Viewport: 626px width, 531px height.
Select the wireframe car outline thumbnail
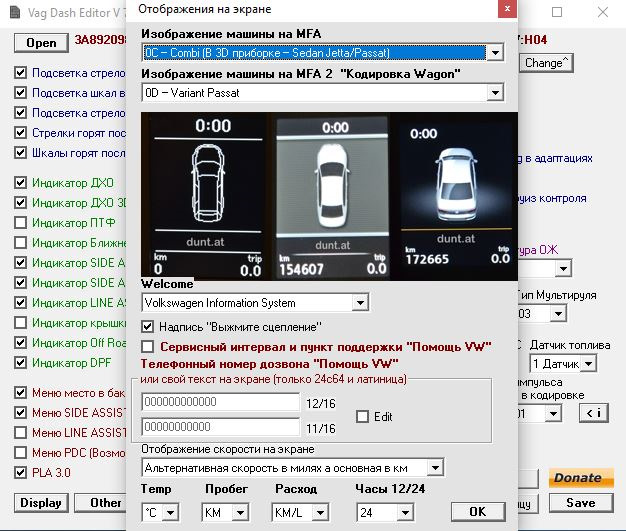(x=204, y=195)
